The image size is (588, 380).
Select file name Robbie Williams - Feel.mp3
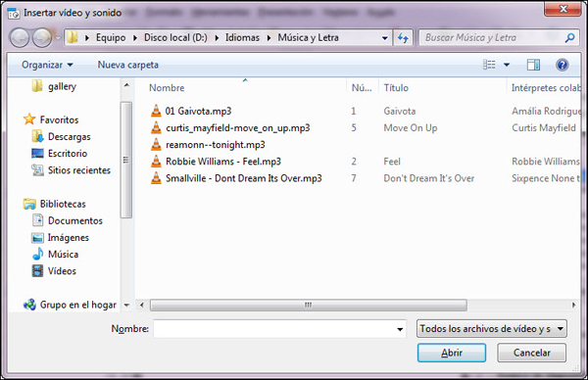pyautogui.click(x=223, y=162)
